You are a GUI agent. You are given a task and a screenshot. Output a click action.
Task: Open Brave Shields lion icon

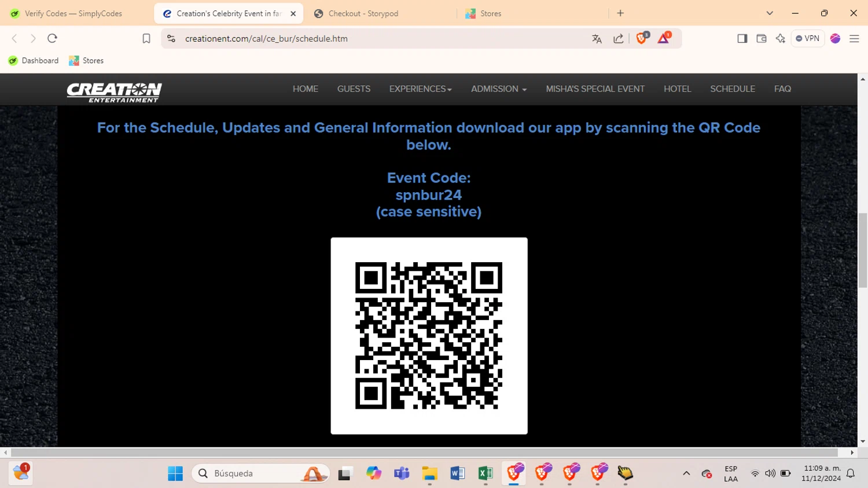[642, 38]
